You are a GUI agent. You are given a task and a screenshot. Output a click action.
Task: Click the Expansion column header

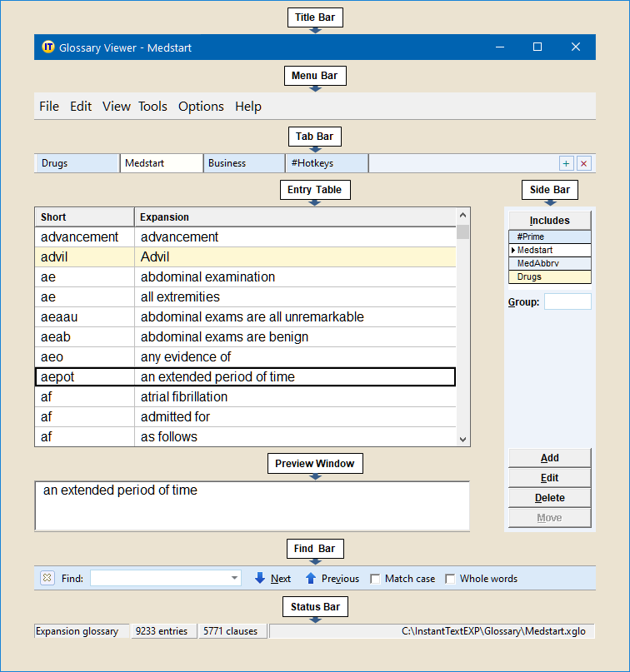pos(296,217)
